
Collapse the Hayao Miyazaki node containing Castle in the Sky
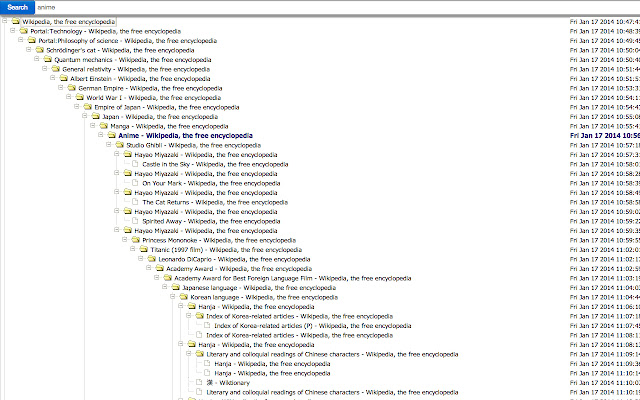(117, 153)
